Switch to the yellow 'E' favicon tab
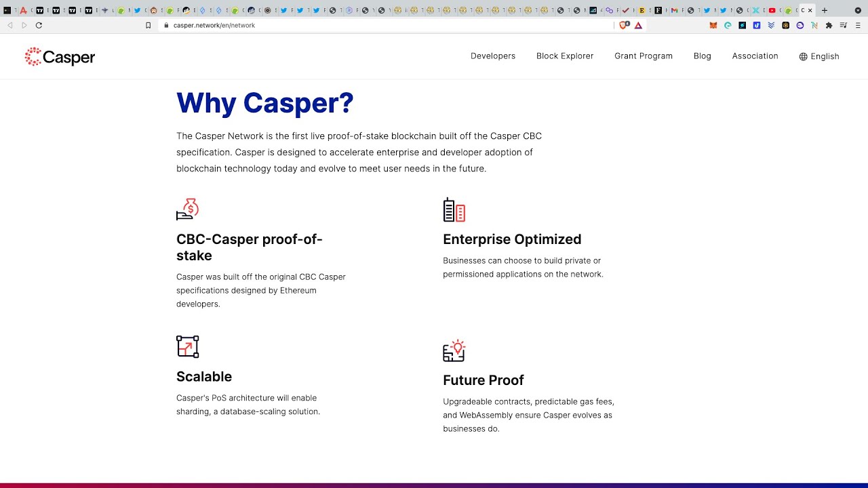Viewport: 868px width, 488px height. (x=642, y=10)
